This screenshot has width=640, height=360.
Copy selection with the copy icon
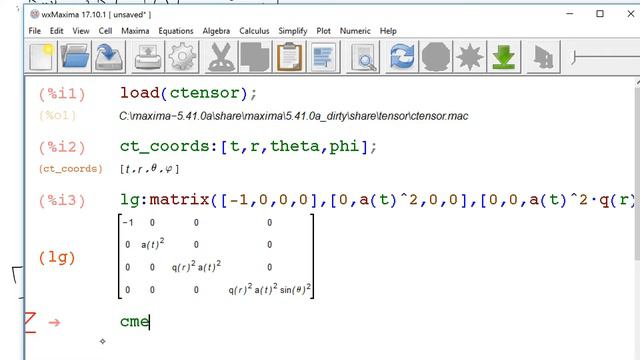click(255, 57)
